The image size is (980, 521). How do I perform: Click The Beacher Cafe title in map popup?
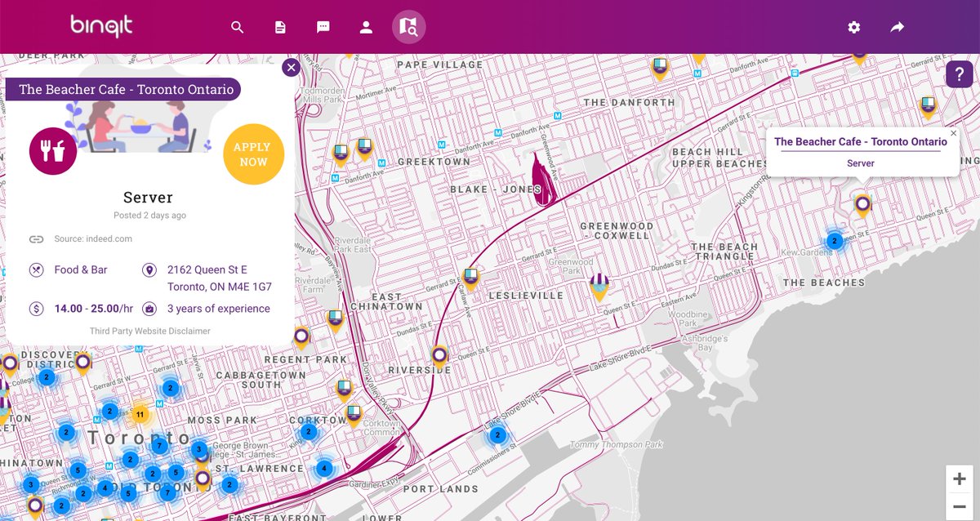[861, 141]
